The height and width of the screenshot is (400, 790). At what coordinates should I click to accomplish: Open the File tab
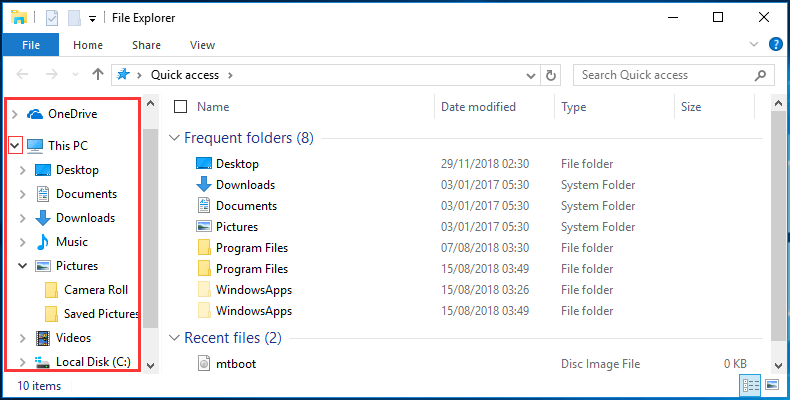click(x=31, y=45)
